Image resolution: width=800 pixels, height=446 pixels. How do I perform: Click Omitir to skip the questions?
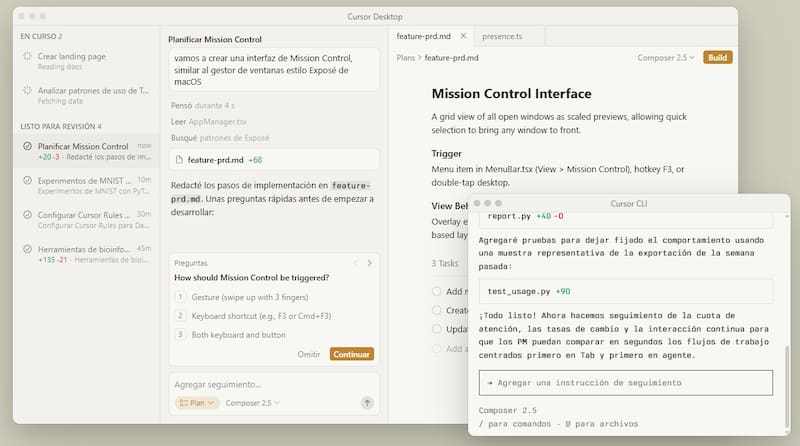(x=309, y=354)
